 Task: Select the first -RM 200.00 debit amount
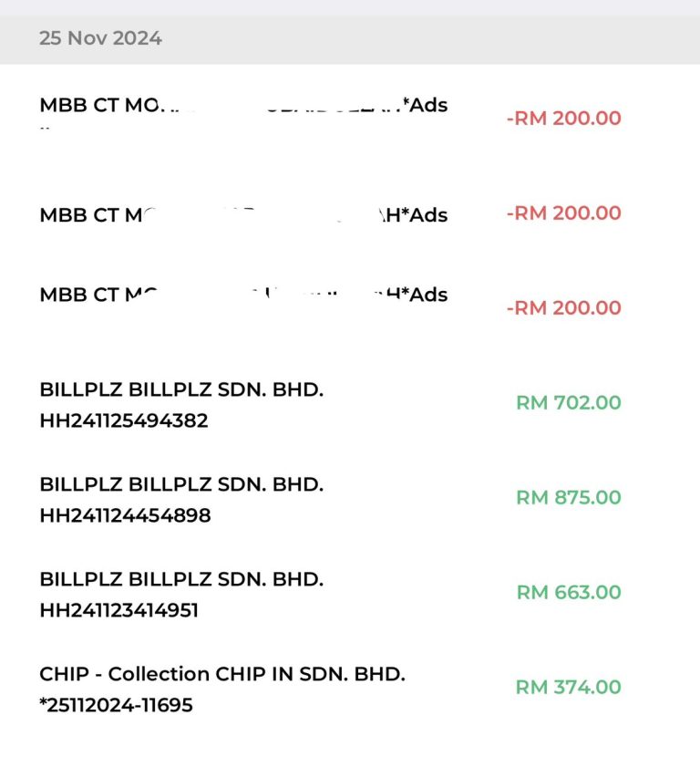point(563,118)
